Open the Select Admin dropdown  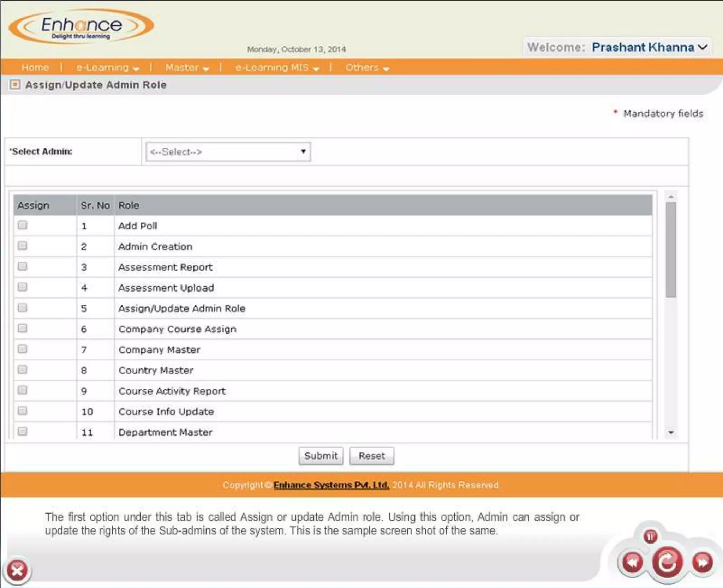pyautogui.click(x=228, y=152)
